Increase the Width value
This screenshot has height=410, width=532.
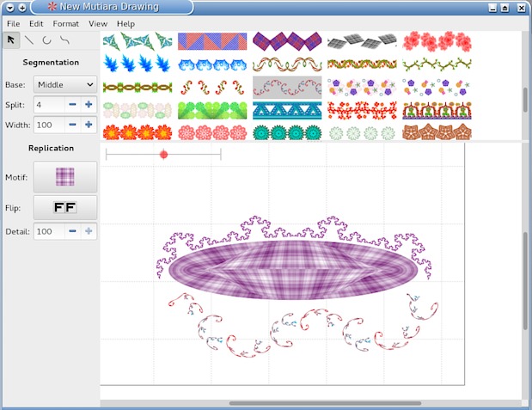[x=89, y=125]
